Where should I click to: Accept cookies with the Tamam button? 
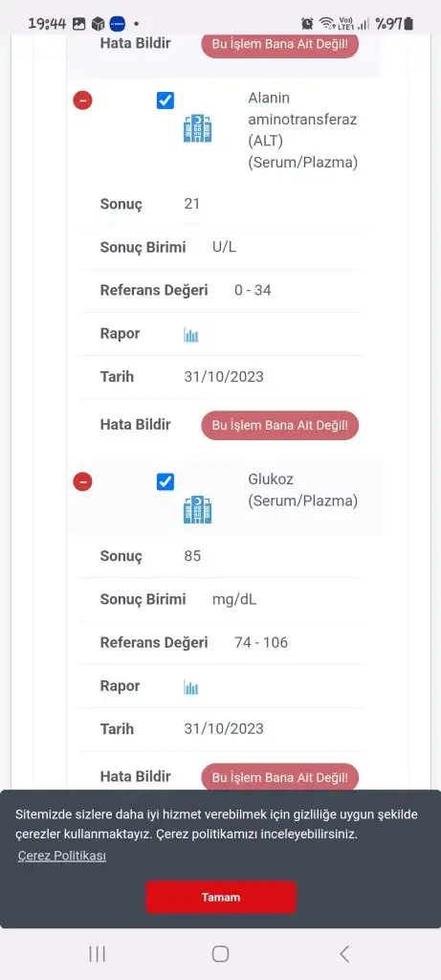pos(220,897)
